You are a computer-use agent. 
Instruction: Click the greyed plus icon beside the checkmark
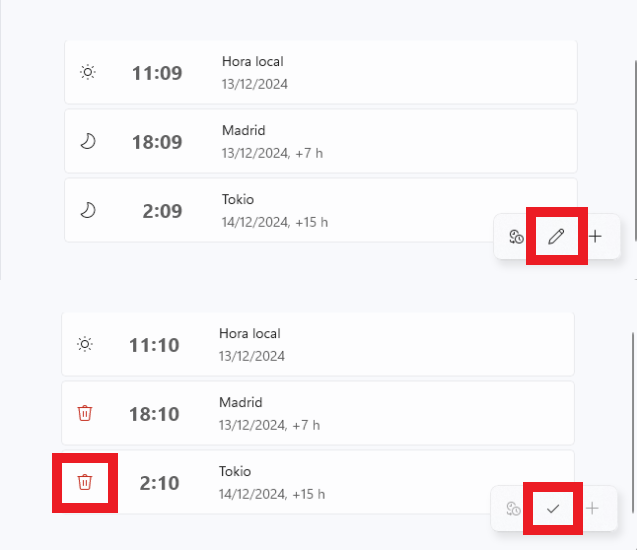tap(592, 508)
